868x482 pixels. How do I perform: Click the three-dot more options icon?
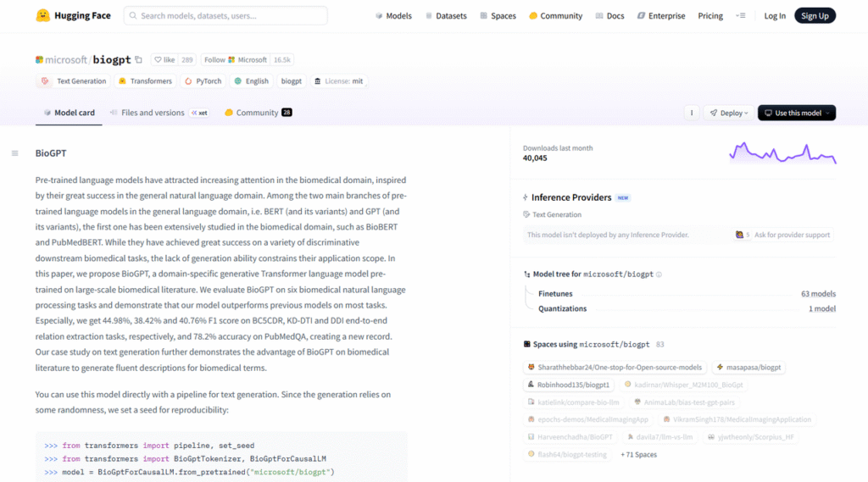(692, 113)
